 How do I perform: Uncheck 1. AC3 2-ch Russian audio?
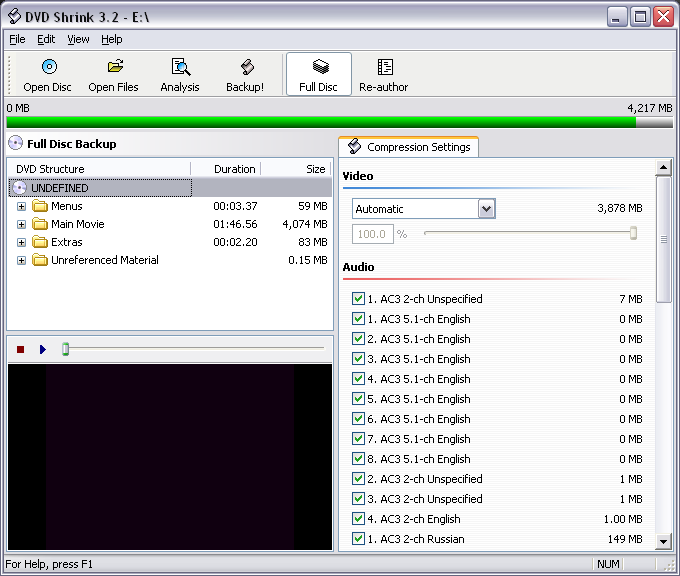coord(358,538)
